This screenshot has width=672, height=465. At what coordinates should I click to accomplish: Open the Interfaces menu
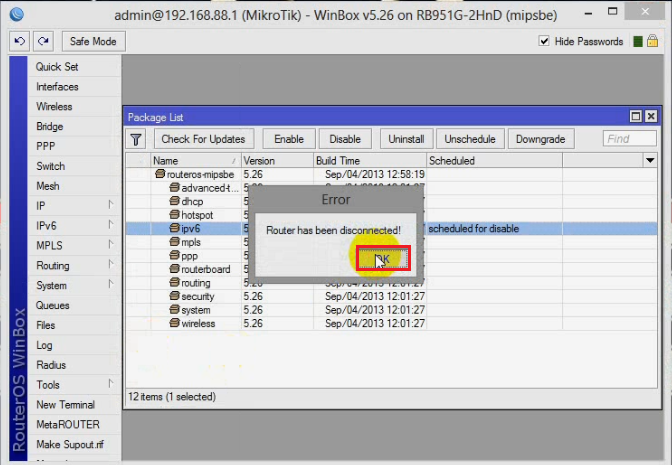(x=57, y=87)
